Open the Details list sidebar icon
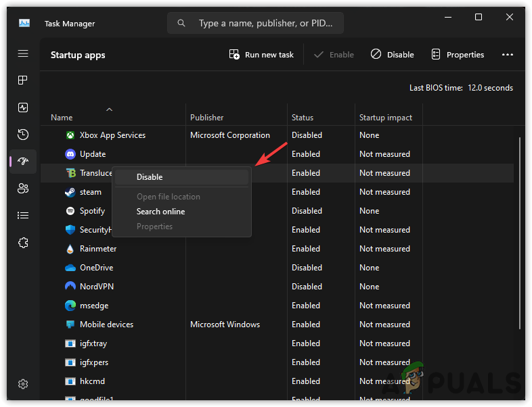532x407 pixels. 23,216
